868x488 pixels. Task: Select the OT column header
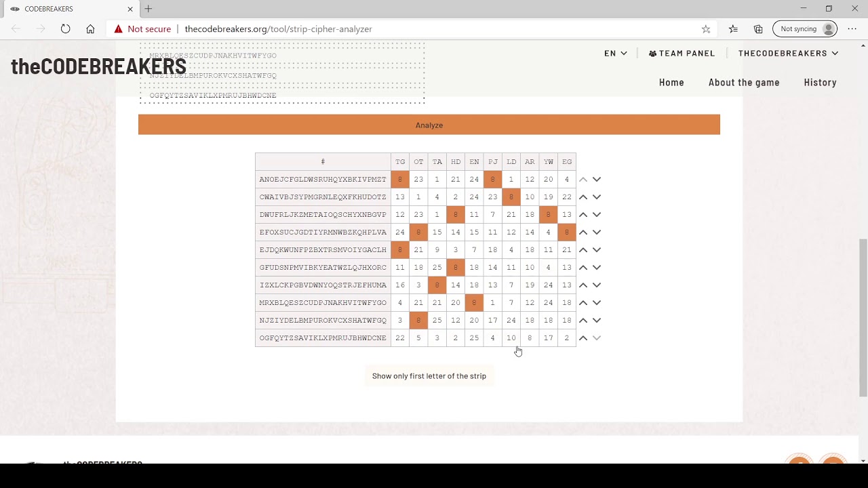click(418, 162)
